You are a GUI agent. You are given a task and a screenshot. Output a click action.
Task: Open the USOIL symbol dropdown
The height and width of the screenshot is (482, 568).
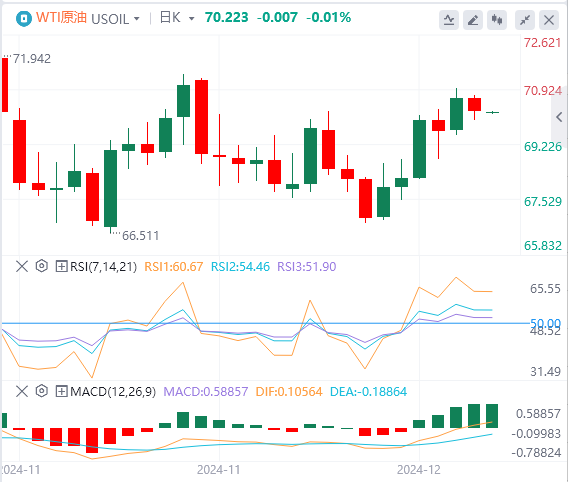click(115, 19)
